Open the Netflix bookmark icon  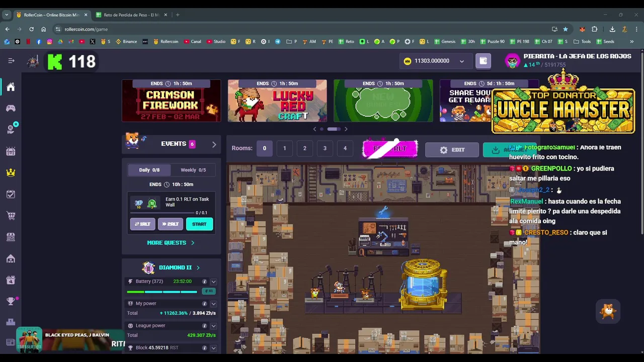click(28, 42)
